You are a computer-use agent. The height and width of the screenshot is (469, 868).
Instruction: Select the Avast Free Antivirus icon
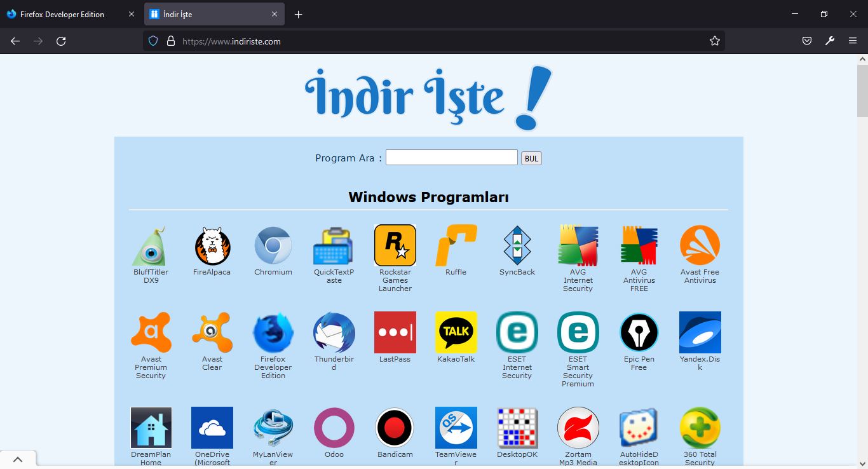[x=700, y=246]
